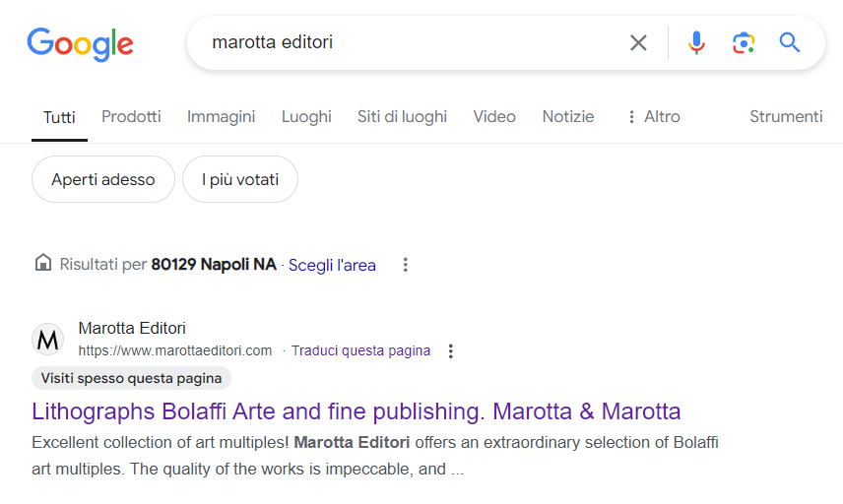Viewport: 843px width, 504px height.
Task: Start voice search with microphone icon
Action: pos(696,42)
